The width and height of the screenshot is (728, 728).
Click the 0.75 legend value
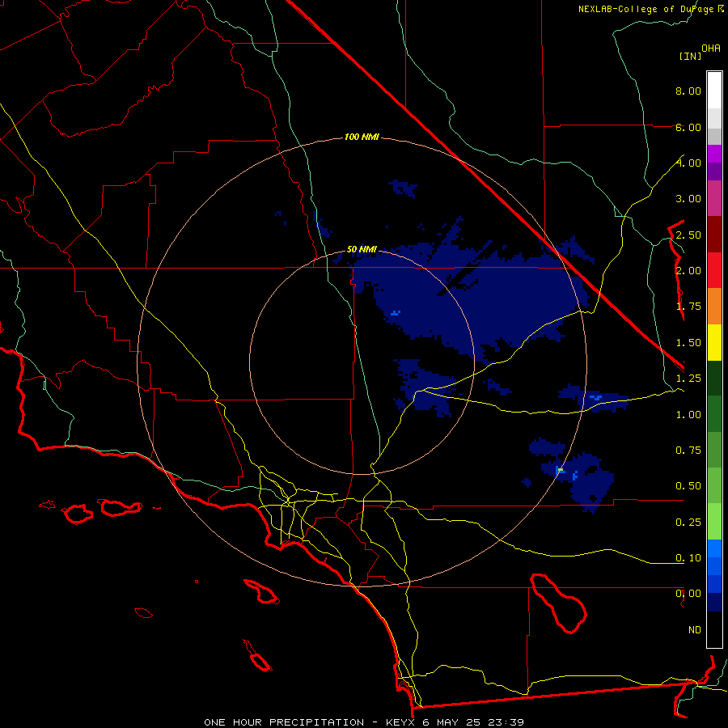coord(688,451)
